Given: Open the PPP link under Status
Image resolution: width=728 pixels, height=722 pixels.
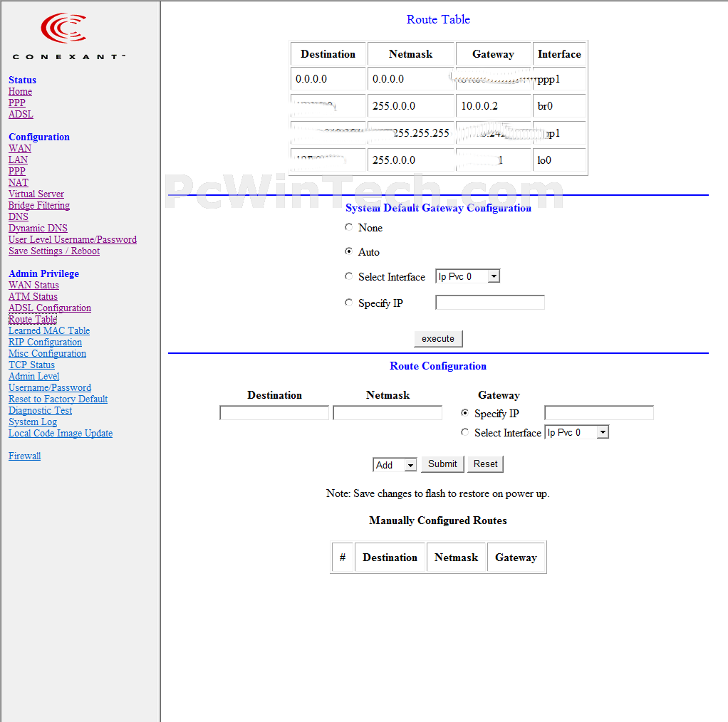Looking at the screenshot, I should click(x=16, y=103).
